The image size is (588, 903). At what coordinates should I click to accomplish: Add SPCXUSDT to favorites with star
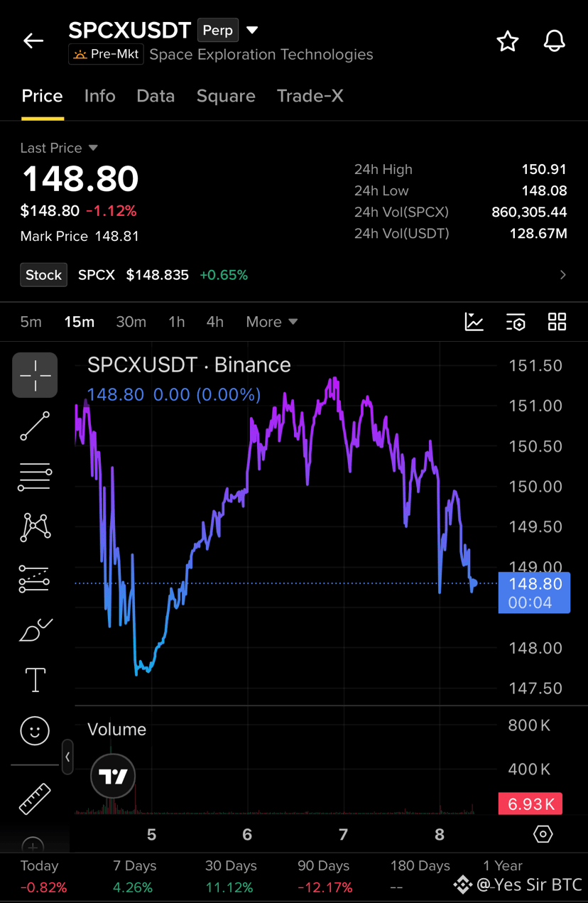coord(507,41)
